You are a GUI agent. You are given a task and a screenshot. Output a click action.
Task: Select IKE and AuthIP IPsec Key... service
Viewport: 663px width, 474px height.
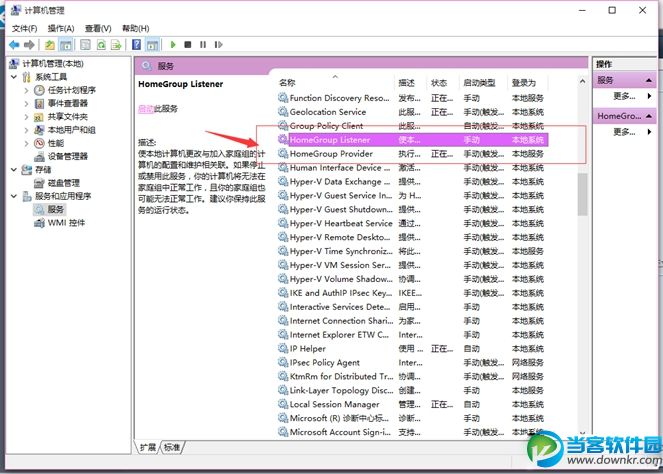point(412,293)
